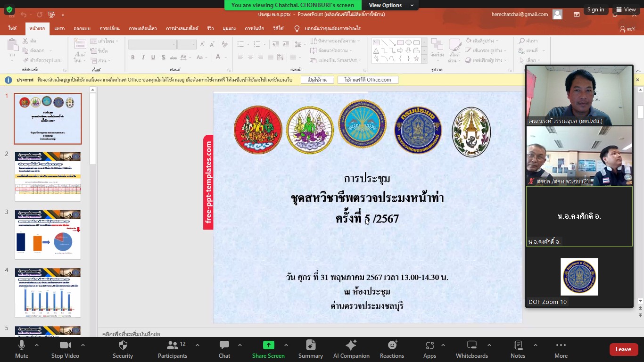Switch to the ภาพเคลื่อนไหว (Animations) tab

(x=143, y=29)
